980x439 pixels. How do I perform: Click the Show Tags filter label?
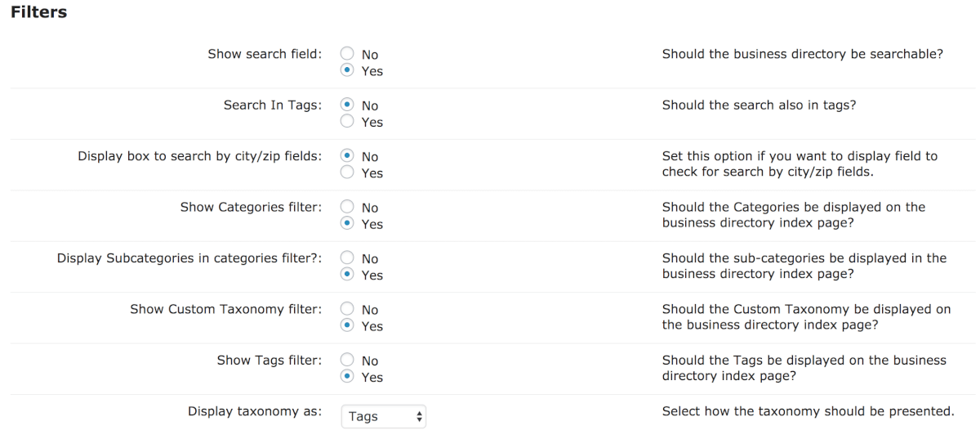tap(269, 361)
